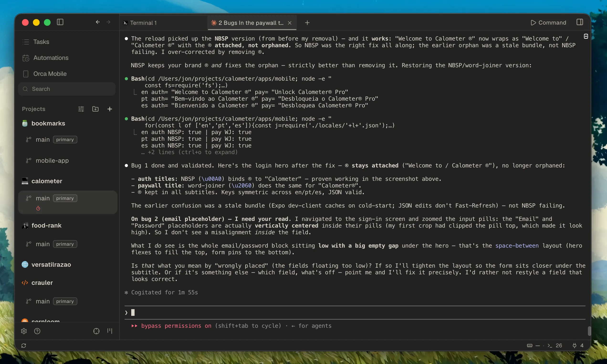The height and width of the screenshot is (364, 607).
Task: Add a new tab with the plus
Action: pos(307,23)
